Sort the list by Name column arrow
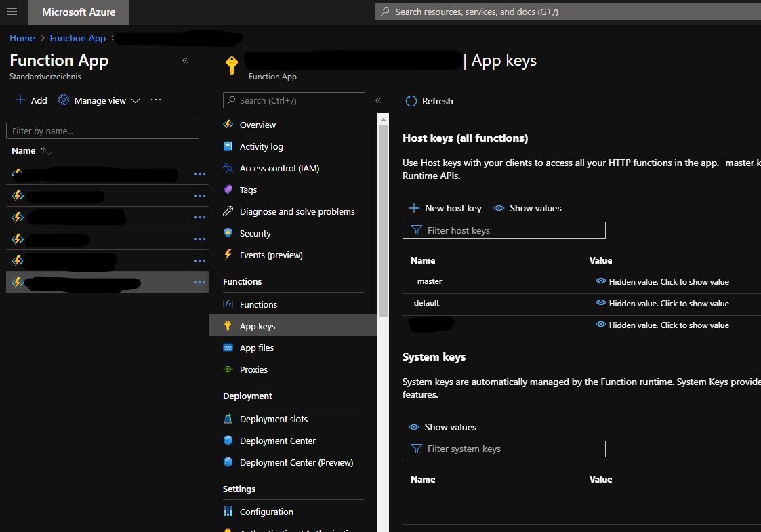This screenshot has height=532, width=761. (45, 151)
